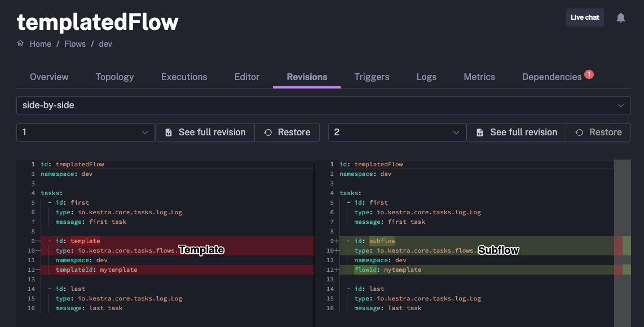Viewport: 644px width, 327px height.
Task: Click the restore arrow icon beside right Restore
Action: click(578, 132)
